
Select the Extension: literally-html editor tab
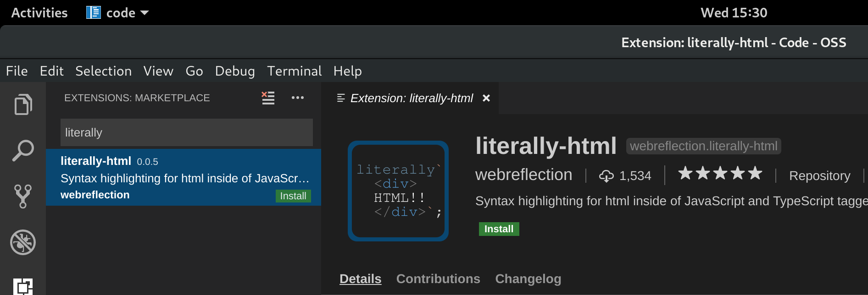pos(410,98)
